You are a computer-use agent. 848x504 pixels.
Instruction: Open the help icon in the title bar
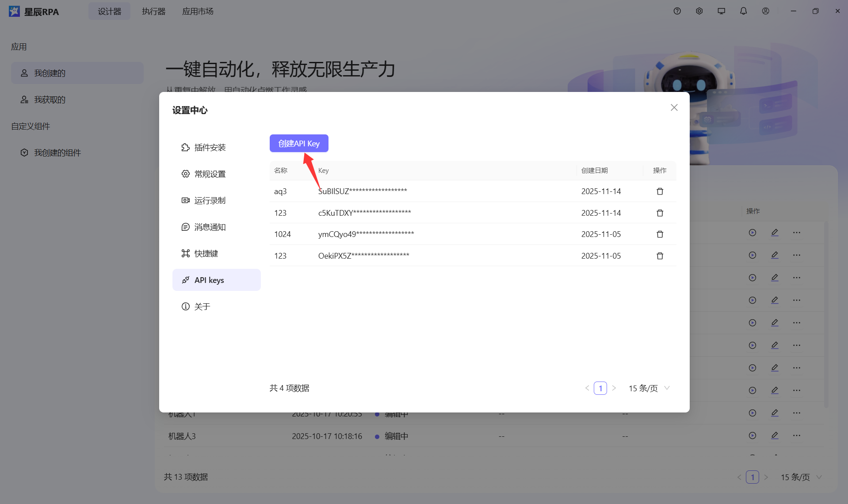click(x=677, y=11)
